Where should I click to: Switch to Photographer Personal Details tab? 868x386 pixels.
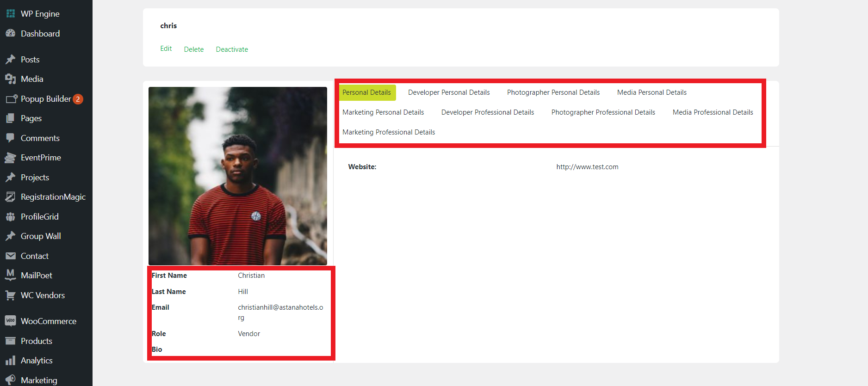[x=553, y=92]
